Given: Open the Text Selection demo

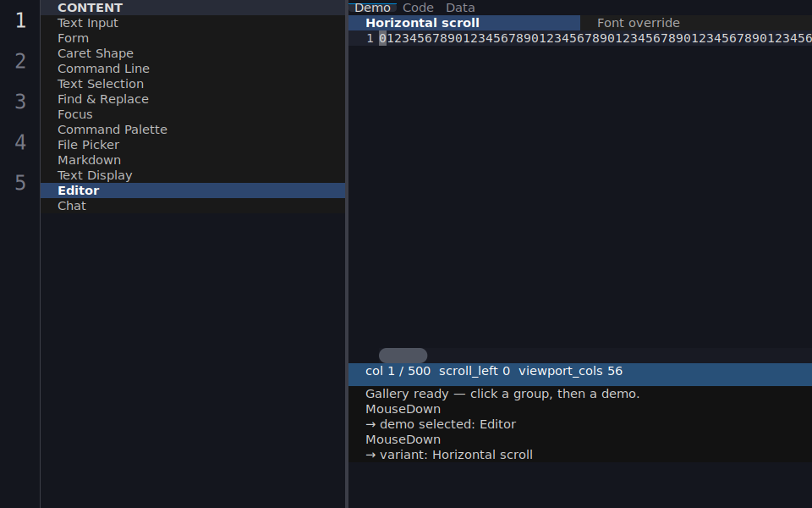Looking at the screenshot, I should tap(193, 84).
